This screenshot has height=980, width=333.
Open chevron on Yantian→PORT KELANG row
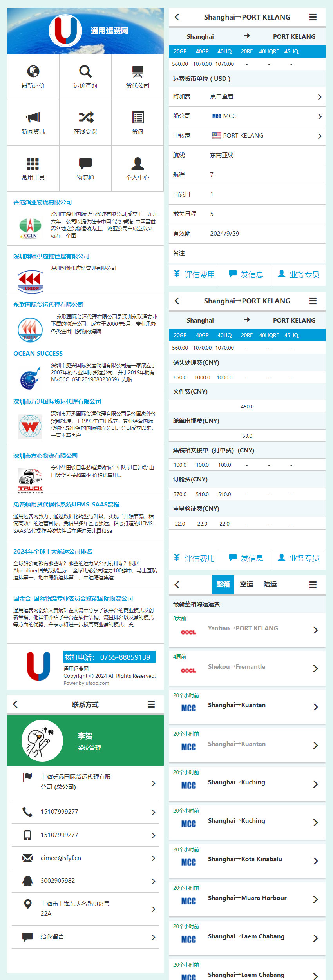coord(316,630)
